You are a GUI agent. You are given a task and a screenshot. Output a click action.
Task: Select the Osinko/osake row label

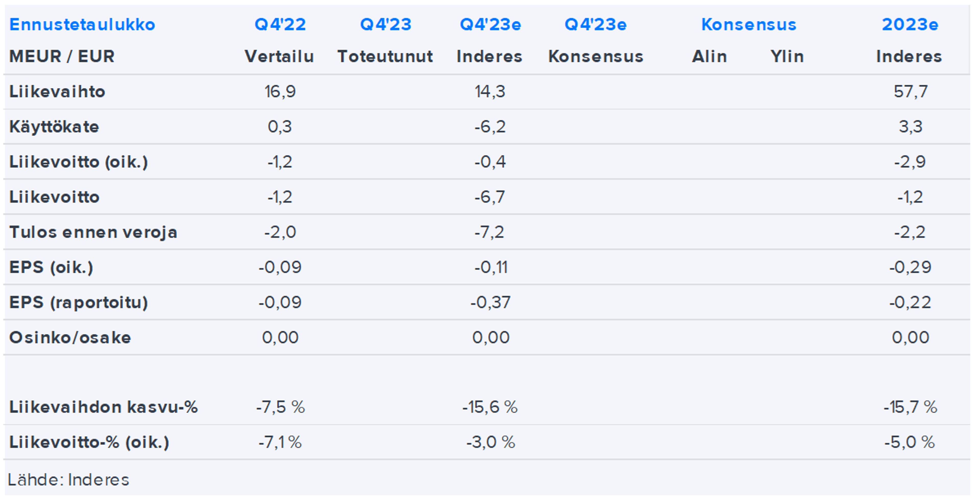coord(70,337)
